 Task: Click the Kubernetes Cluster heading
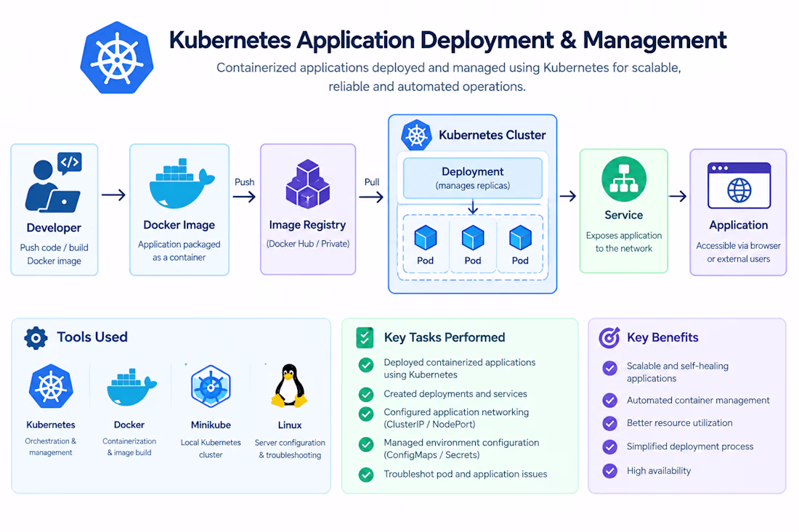coord(492,135)
